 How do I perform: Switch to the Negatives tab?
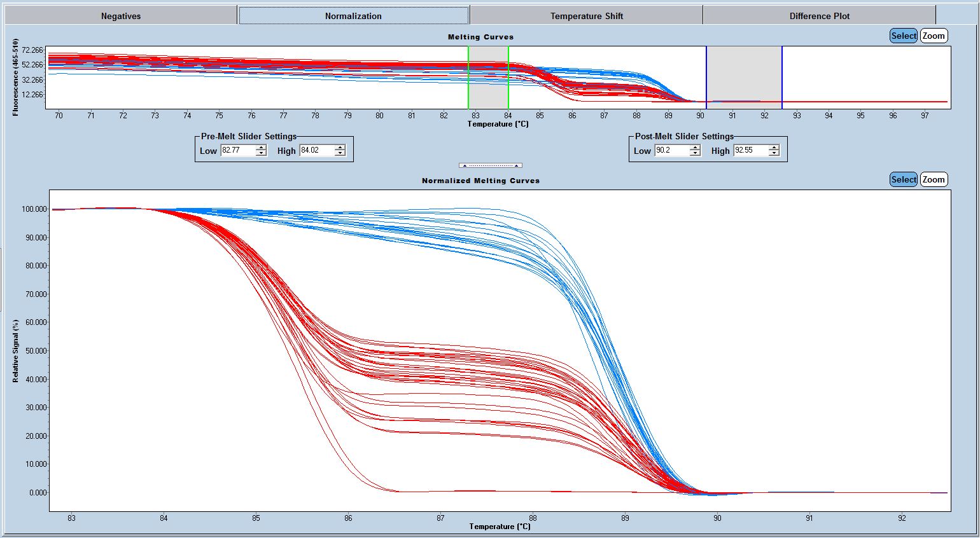121,16
